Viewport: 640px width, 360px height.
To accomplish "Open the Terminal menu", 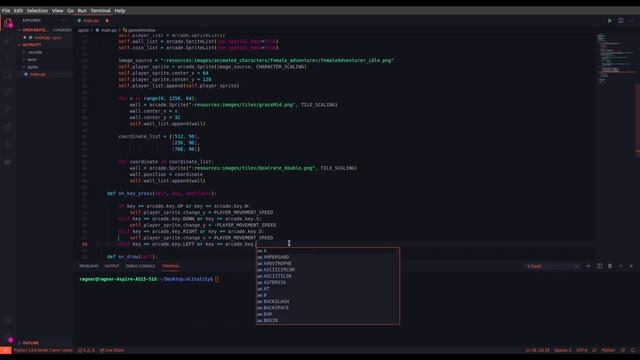I will coord(100,11).
